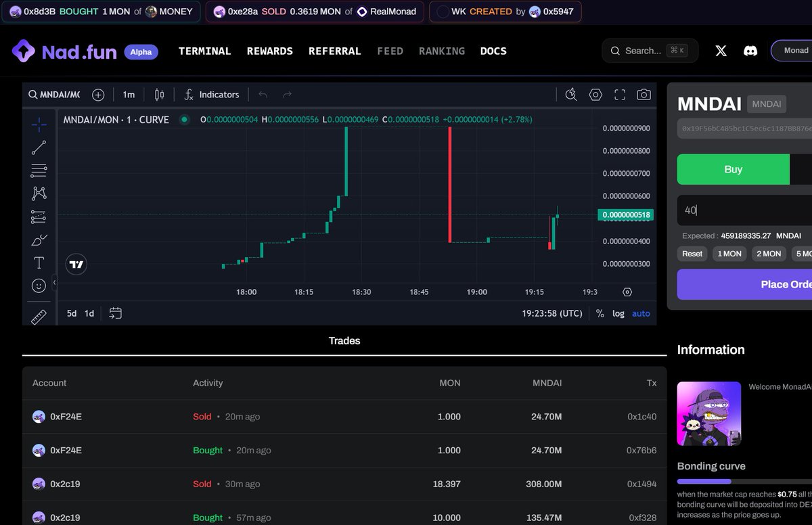The image size is (812, 525).
Task: Undo the last chart action
Action: (263, 95)
